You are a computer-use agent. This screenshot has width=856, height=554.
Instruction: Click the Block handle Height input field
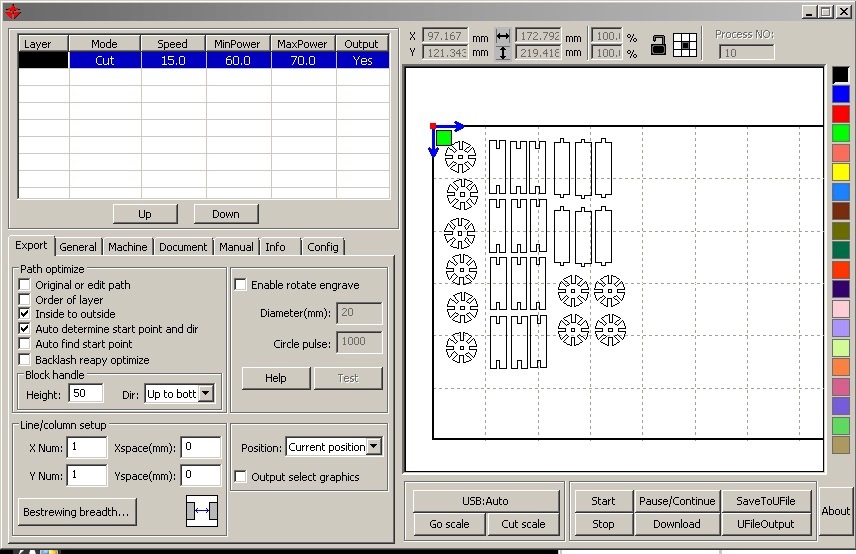coord(86,394)
